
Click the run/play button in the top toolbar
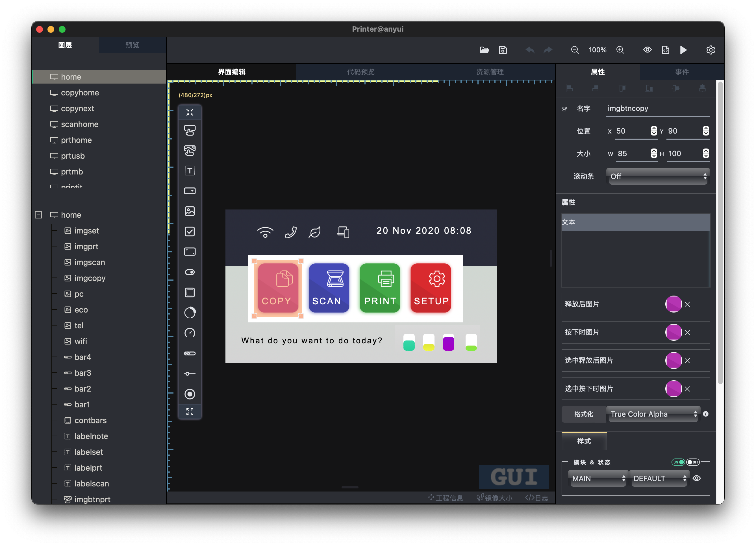[x=683, y=50]
